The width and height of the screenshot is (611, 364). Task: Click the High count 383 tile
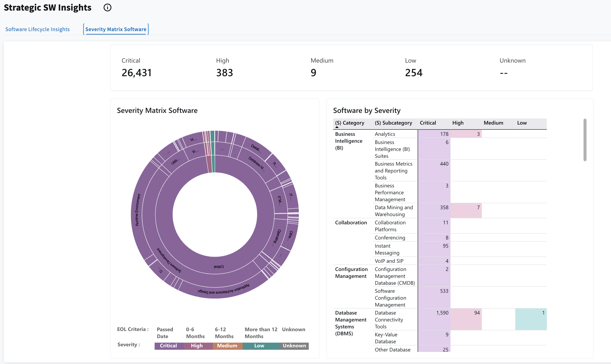coord(224,73)
